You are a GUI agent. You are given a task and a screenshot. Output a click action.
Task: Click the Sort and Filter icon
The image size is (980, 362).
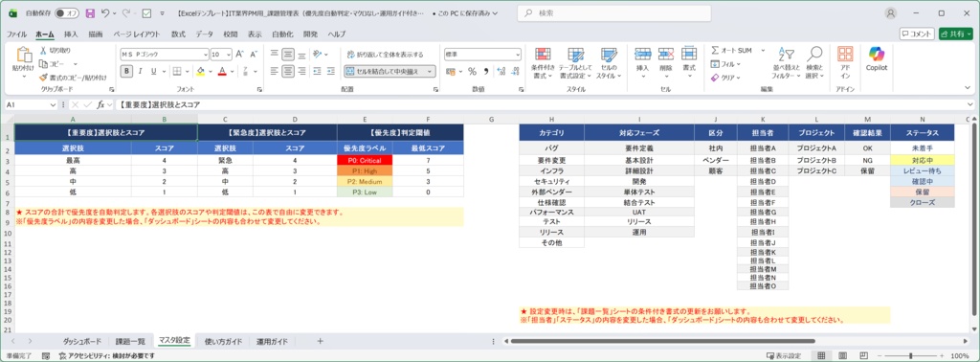pos(786,55)
